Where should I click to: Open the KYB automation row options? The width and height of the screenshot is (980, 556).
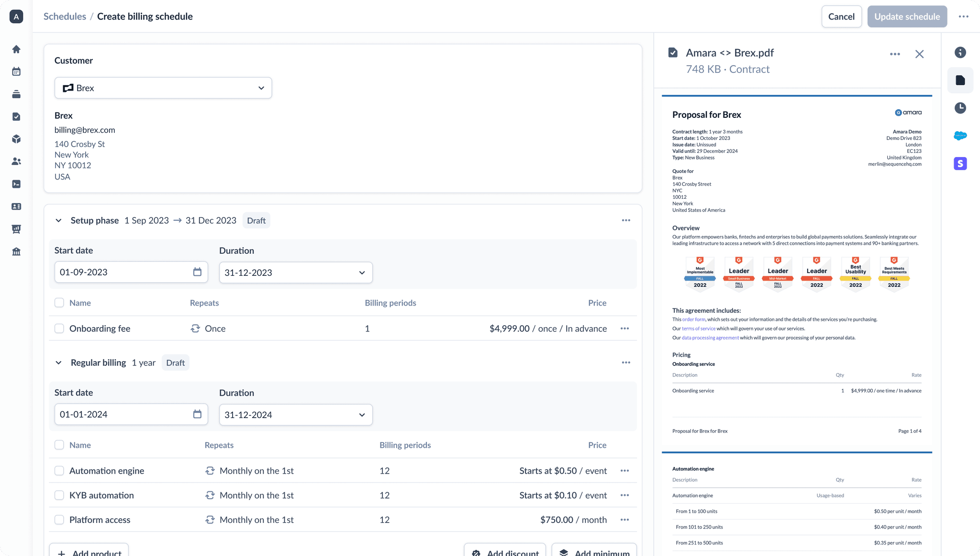point(624,495)
